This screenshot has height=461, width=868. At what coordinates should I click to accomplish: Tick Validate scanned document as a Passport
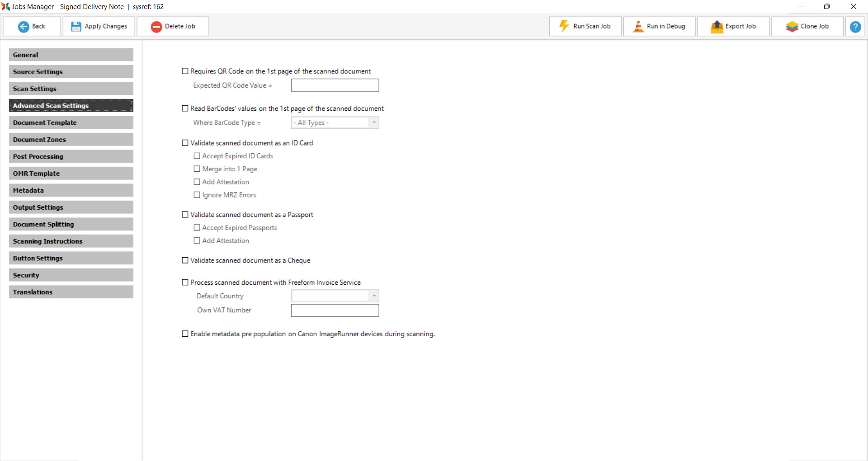pos(185,215)
